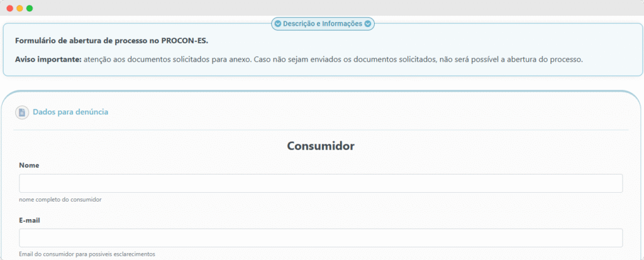Select the E-mail field label
The image size is (644, 260).
(30, 220)
